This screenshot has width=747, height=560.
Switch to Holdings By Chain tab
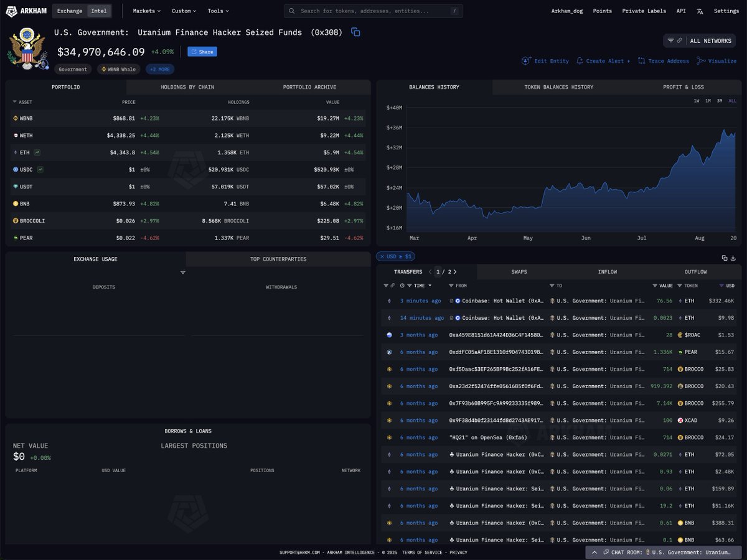(x=187, y=87)
